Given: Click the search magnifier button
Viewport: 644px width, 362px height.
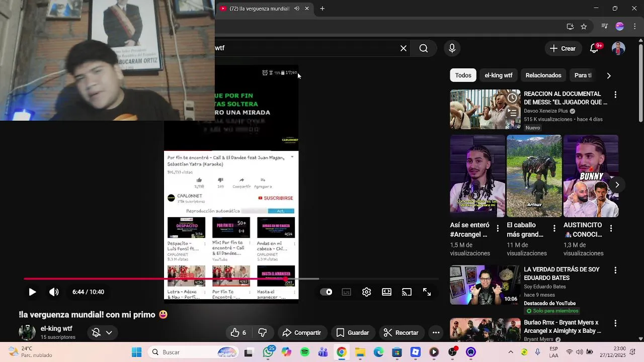Looking at the screenshot, I should (x=424, y=48).
